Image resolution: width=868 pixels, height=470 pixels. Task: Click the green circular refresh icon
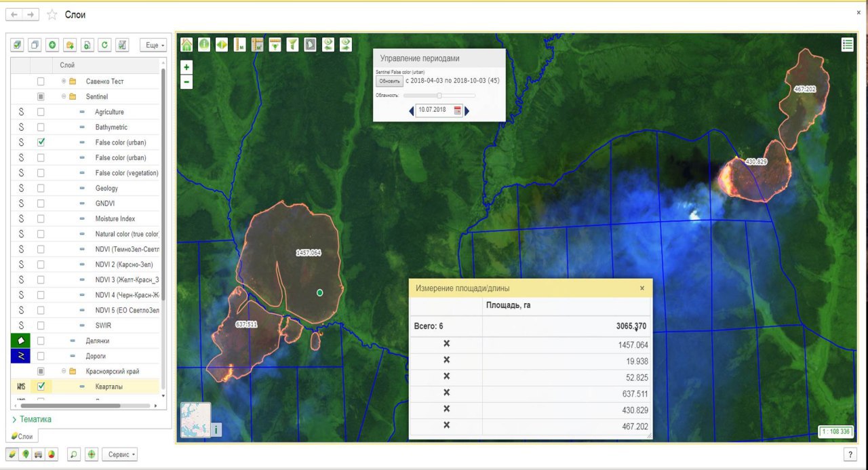104,45
